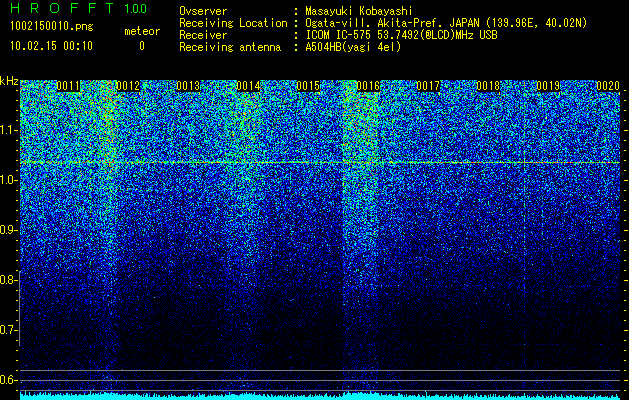Viewport: 629px width, 400px height.
Task: Click time marker 0011
Action: (x=68, y=86)
